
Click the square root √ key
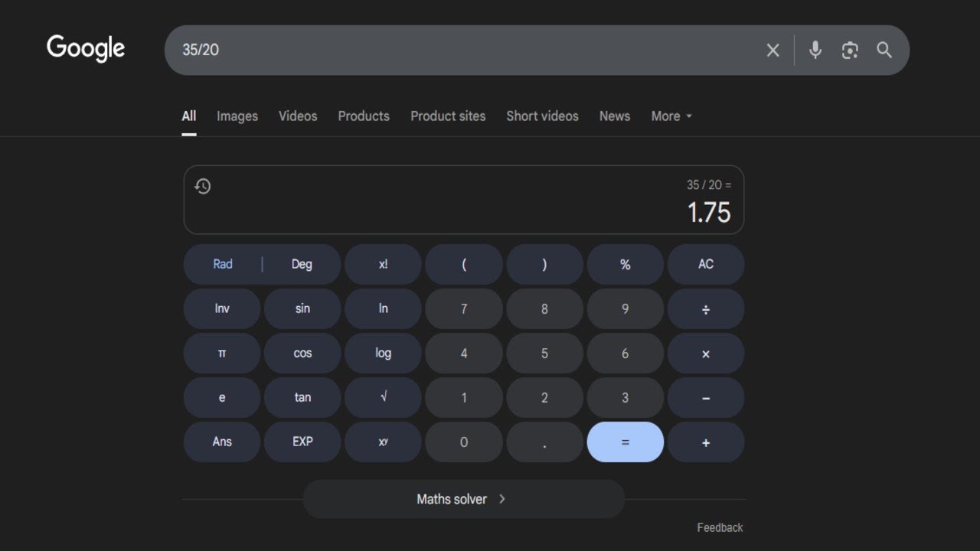coord(383,397)
